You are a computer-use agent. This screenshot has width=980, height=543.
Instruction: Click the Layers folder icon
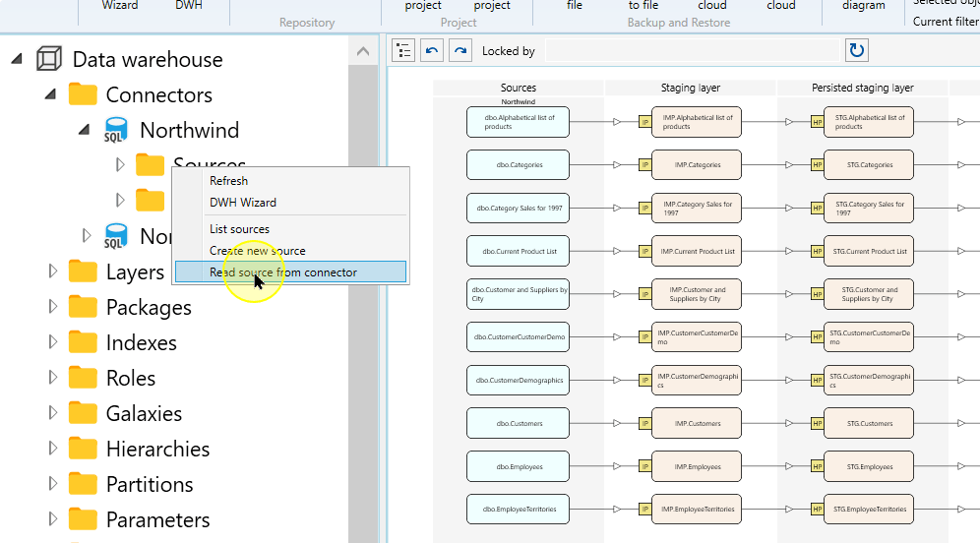pyautogui.click(x=83, y=271)
